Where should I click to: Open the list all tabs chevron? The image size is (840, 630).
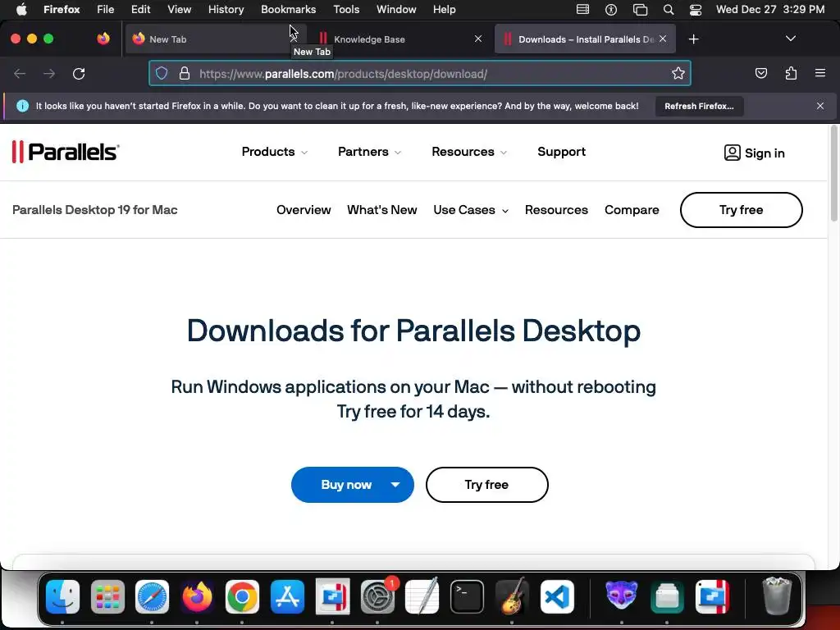tap(790, 39)
